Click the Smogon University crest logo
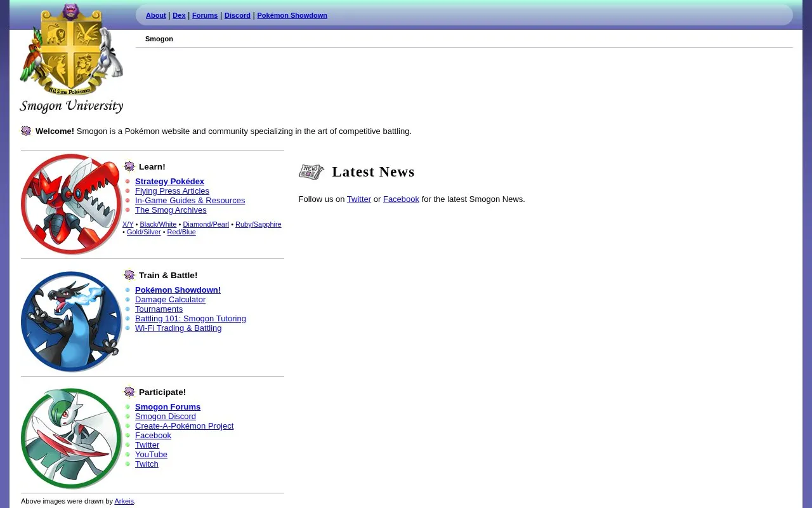Image resolution: width=812 pixels, height=508 pixels. 72,58
